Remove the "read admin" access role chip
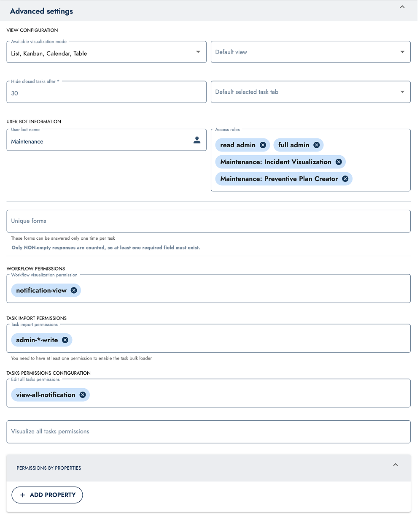 263,145
